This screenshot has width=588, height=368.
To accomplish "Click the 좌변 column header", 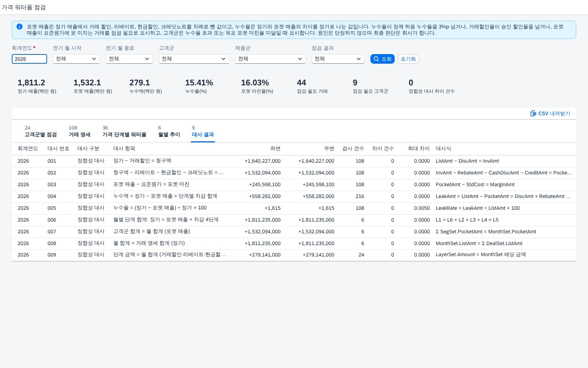I will (275, 149).
